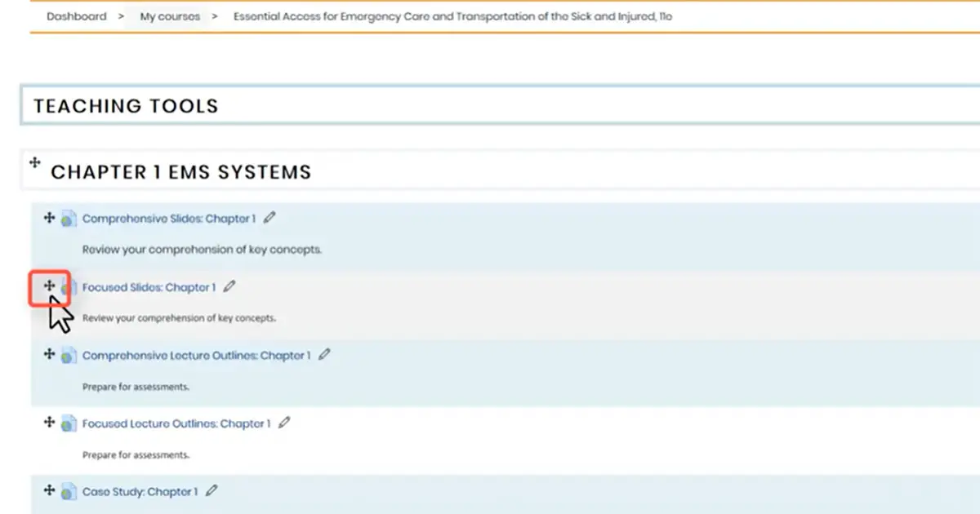Click the edit pencil for Focused Slides: Chapter 1
This screenshot has height=514, width=980.
click(x=229, y=286)
